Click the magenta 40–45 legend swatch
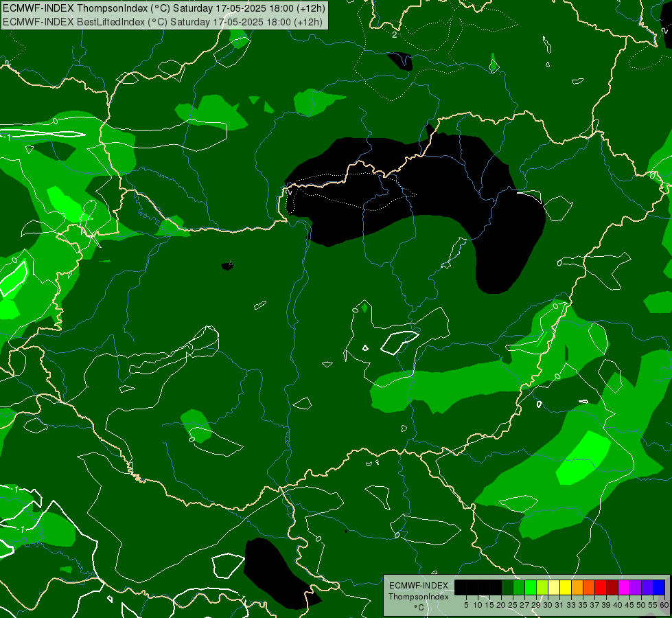Image resolution: width=672 pixels, height=618 pixels. coord(624,587)
